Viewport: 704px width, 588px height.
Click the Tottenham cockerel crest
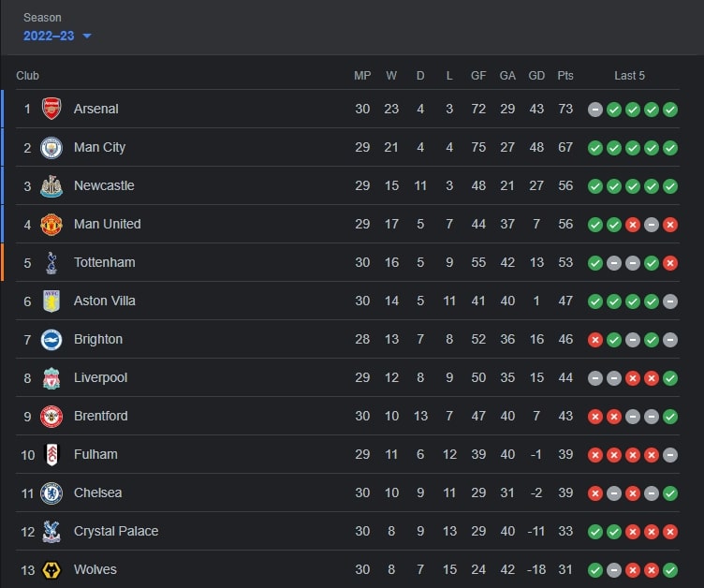(51, 263)
